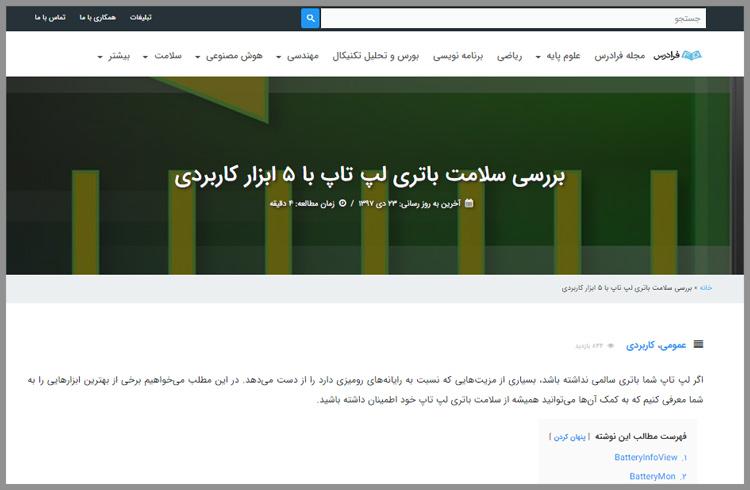Image resolution: width=750 pixels, height=490 pixels.
Task: Click the خانه breadcrumb link
Action: point(706,288)
